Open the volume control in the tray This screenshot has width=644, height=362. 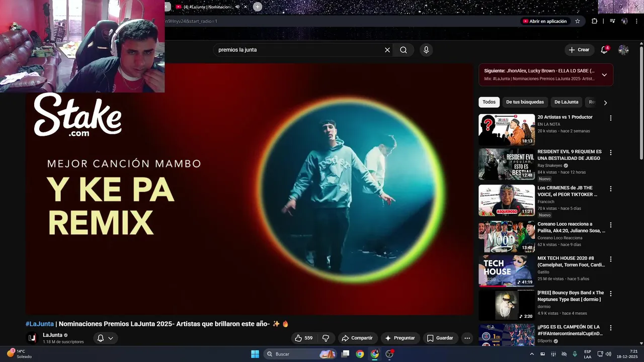[608, 354]
